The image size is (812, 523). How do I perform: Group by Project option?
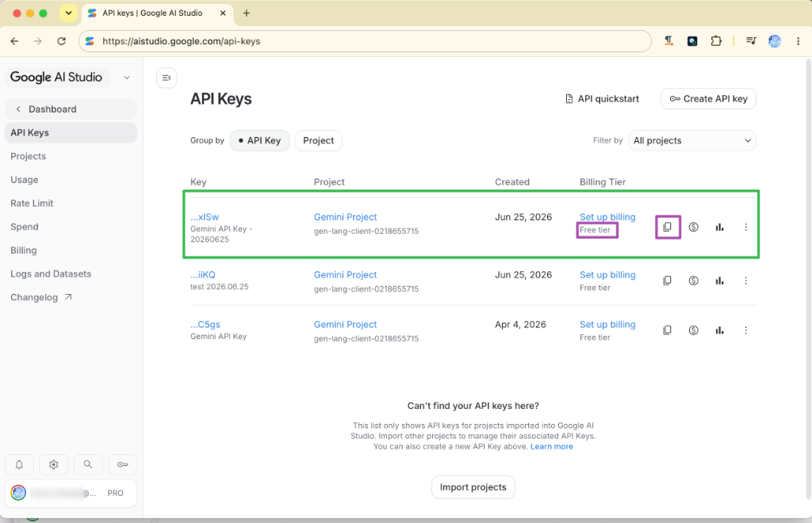point(319,141)
